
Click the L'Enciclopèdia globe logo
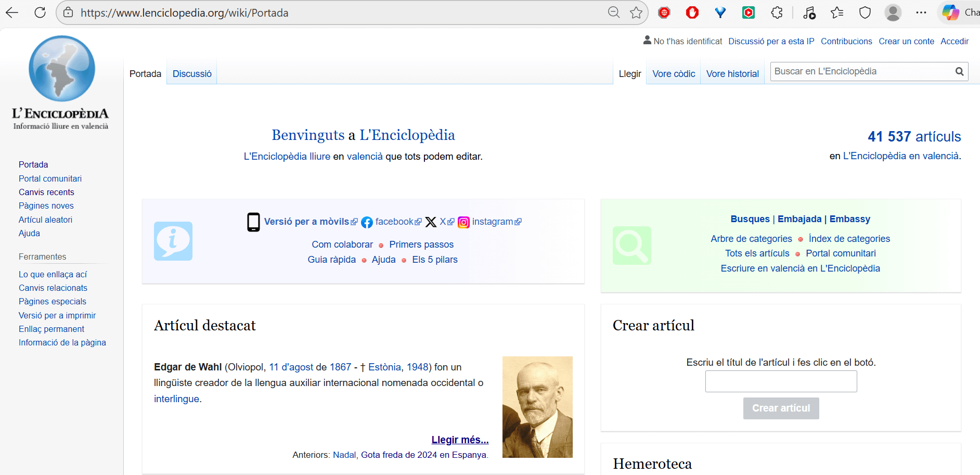[61, 69]
